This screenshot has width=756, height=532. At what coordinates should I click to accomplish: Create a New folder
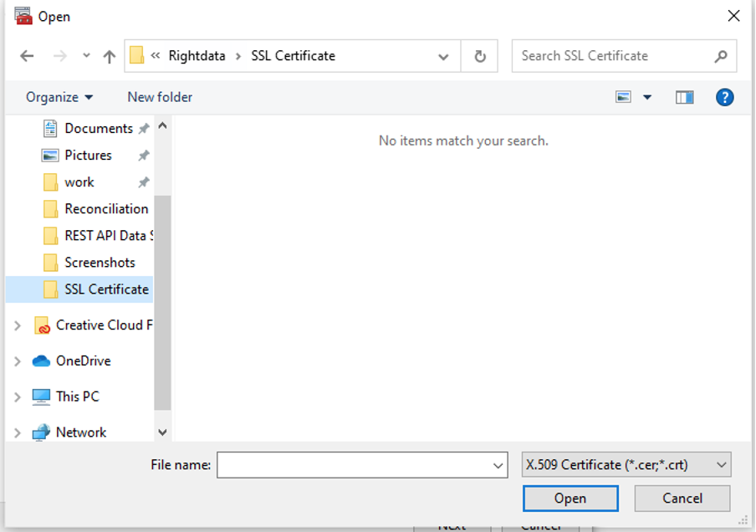(159, 96)
